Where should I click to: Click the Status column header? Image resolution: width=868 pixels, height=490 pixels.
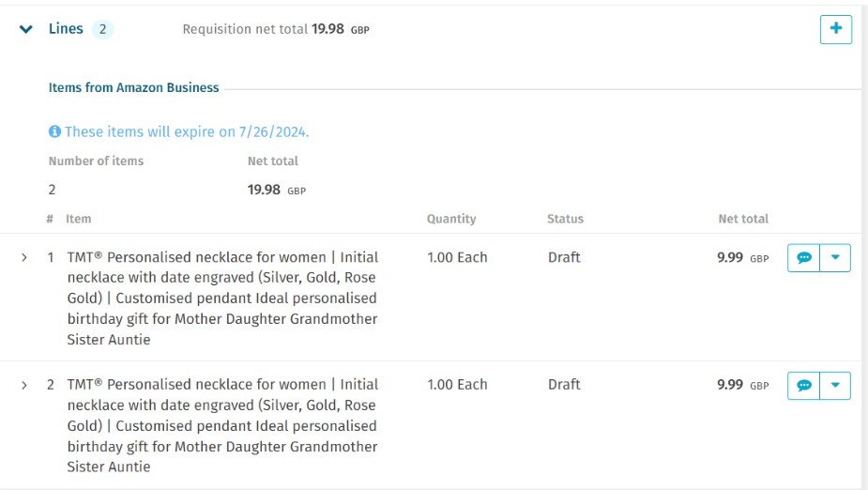565,219
